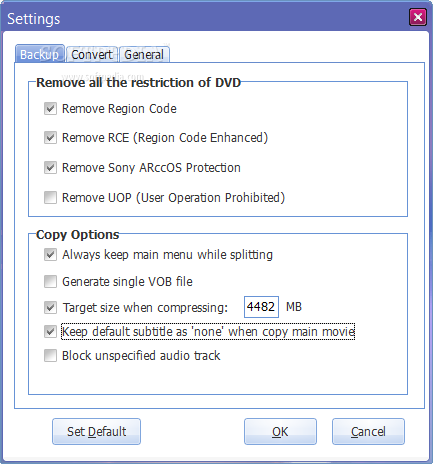This screenshot has width=433, height=464.
Task: Uncheck Always keep main menu while splitting
Action: (50, 255)
